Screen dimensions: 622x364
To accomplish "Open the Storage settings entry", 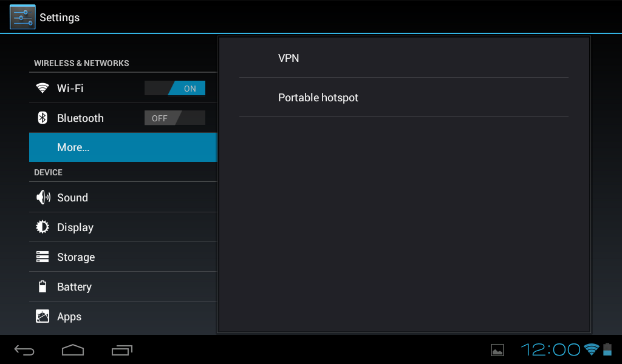I will pyautogui.click(x=123, y=257).
